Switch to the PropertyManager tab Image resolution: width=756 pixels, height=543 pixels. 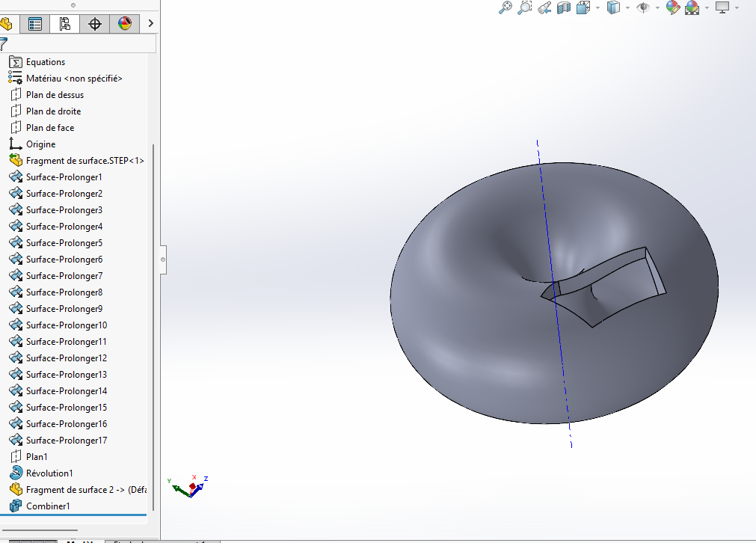coord(35,24)
